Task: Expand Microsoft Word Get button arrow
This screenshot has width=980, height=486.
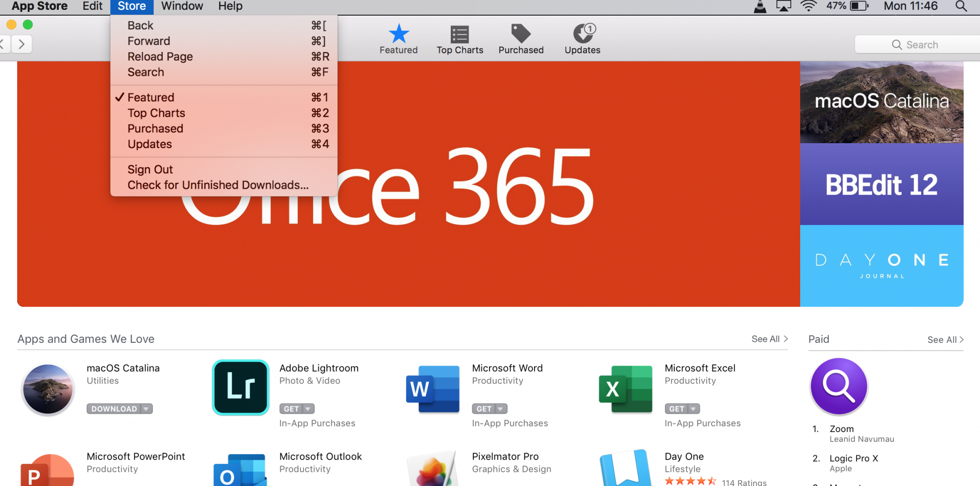Action: [500, 409]
